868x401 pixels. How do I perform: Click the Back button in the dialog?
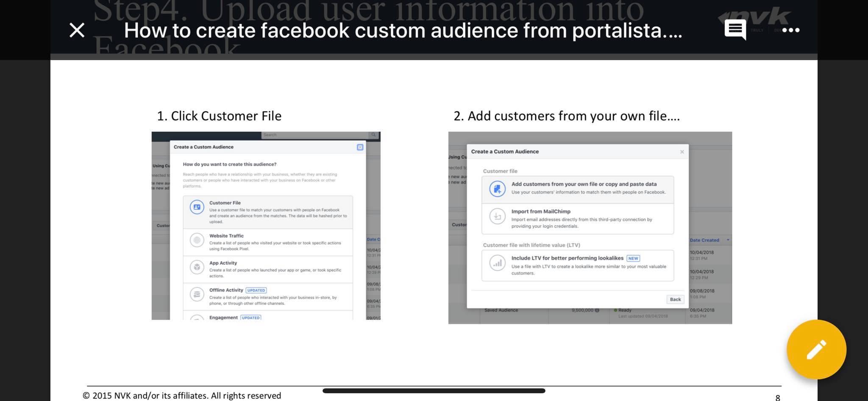pyautogui.click(x=675, y=299)
